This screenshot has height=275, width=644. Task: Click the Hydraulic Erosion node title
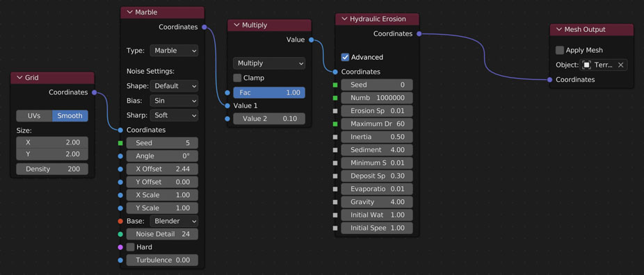click(378, 19)
